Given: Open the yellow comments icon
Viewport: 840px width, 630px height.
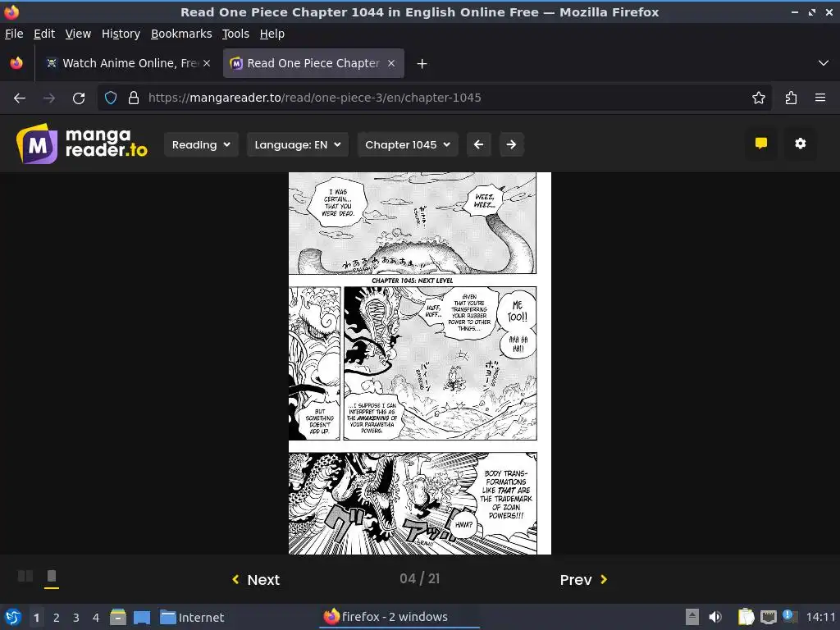Looking at the screenshot, I should (760, 144).
